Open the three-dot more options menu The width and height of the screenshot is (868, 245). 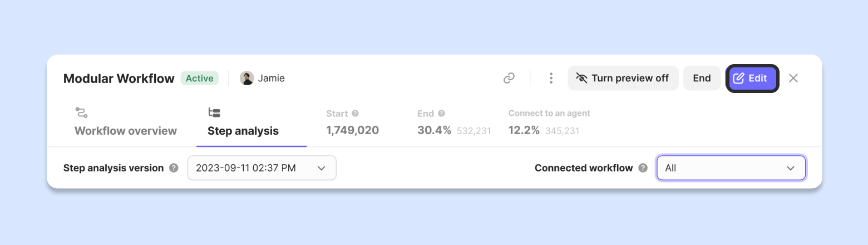551,79
